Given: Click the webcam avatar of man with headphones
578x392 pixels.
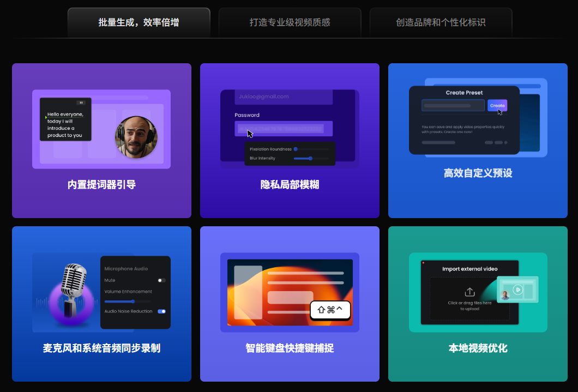Looking at the screenshot, I should click(136, 137).
